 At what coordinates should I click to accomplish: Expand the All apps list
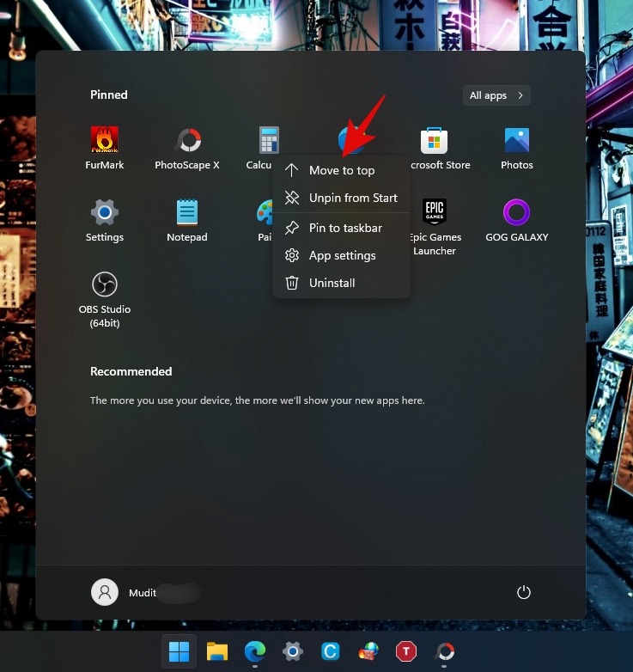click(x=496, y=95)
